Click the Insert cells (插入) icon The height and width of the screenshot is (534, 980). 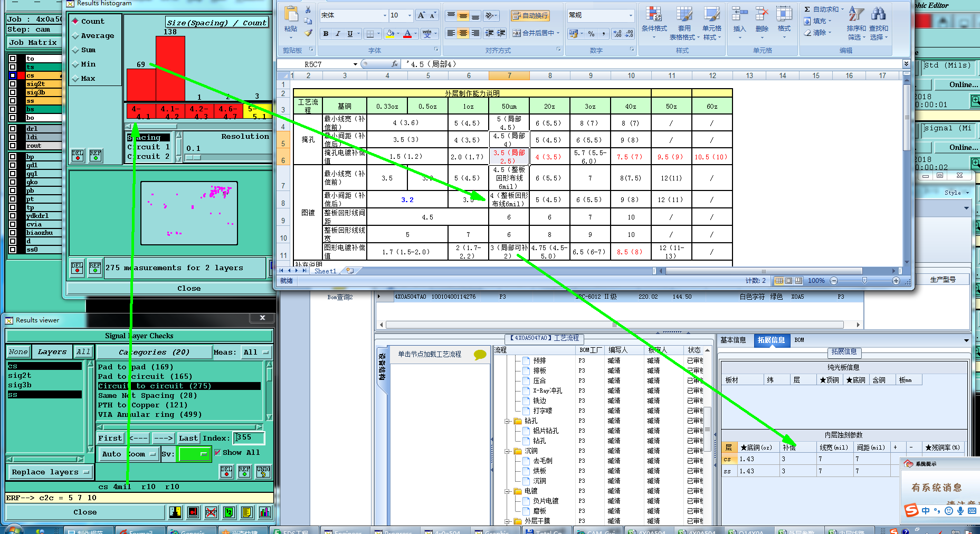click(739, 14)
